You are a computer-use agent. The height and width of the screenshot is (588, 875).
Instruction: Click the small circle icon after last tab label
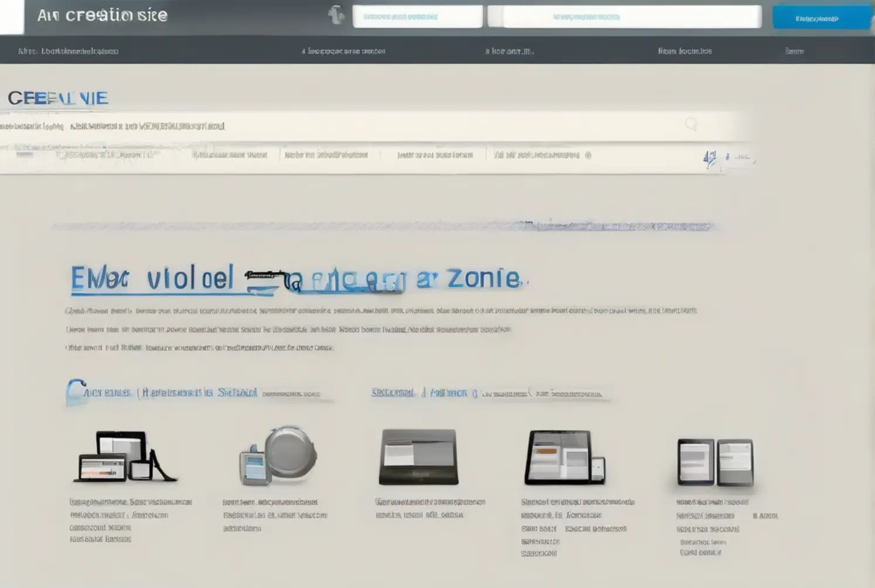point(588,155)
